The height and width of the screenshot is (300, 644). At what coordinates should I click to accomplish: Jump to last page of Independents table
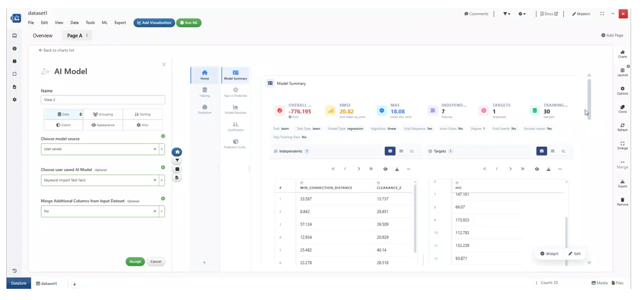[x=371, y=169]
